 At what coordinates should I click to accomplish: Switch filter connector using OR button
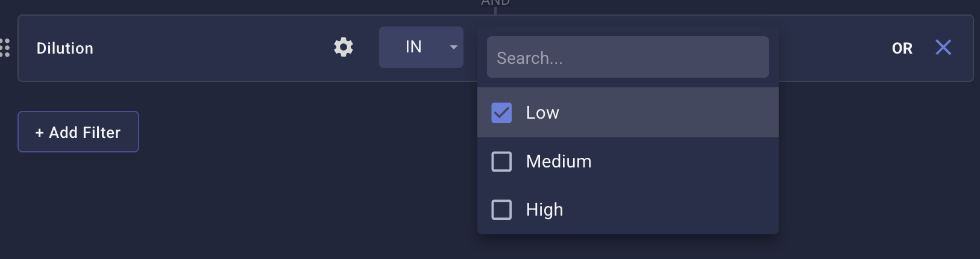coord(902,48)
